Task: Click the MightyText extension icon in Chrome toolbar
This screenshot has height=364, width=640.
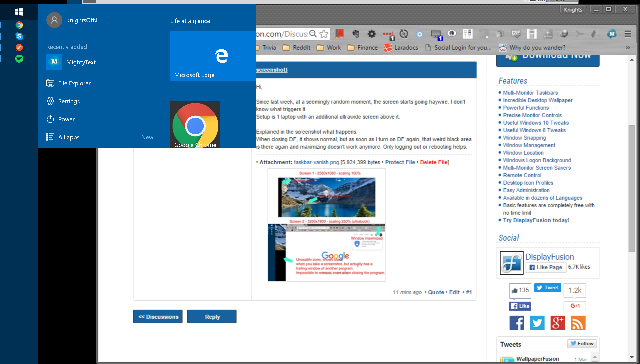Action: (x=612, y=34)
